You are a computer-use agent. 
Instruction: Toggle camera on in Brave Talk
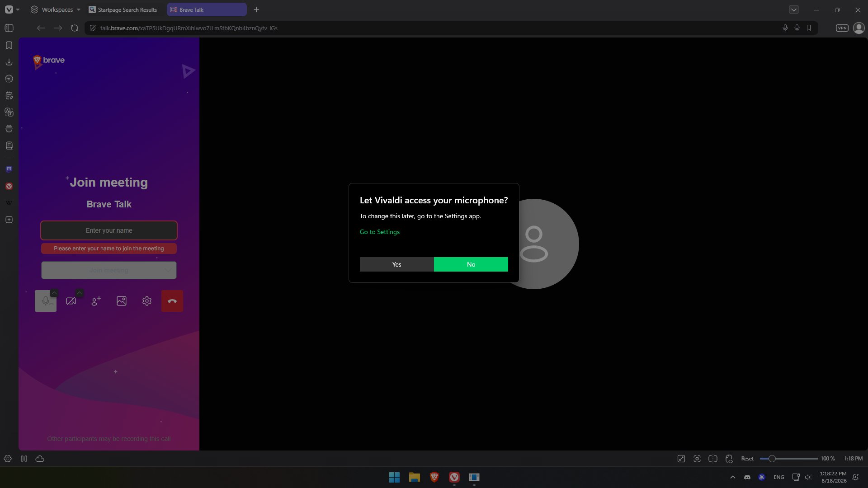[71, 301]
